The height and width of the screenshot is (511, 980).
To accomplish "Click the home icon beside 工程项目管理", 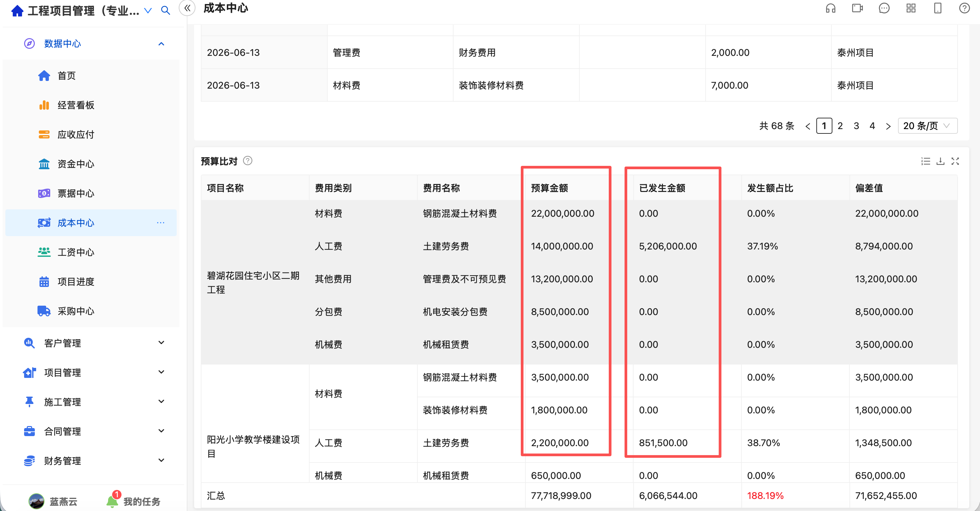I will (17, 11).
